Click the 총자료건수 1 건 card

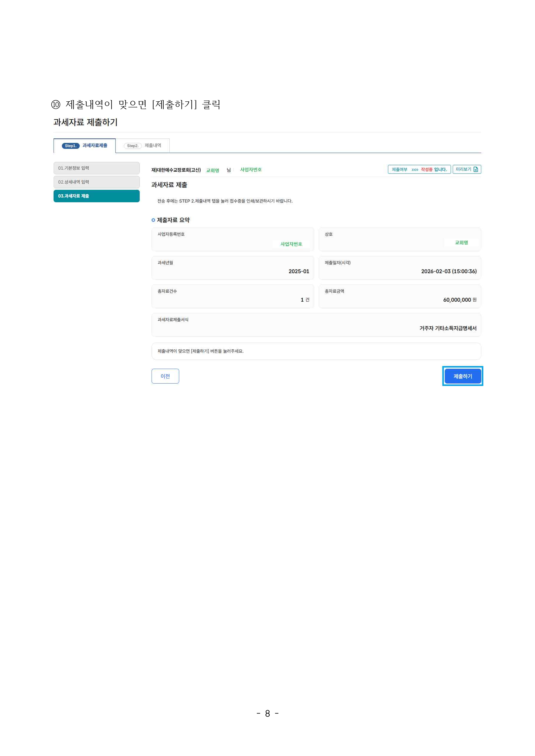tap(233, 296)
